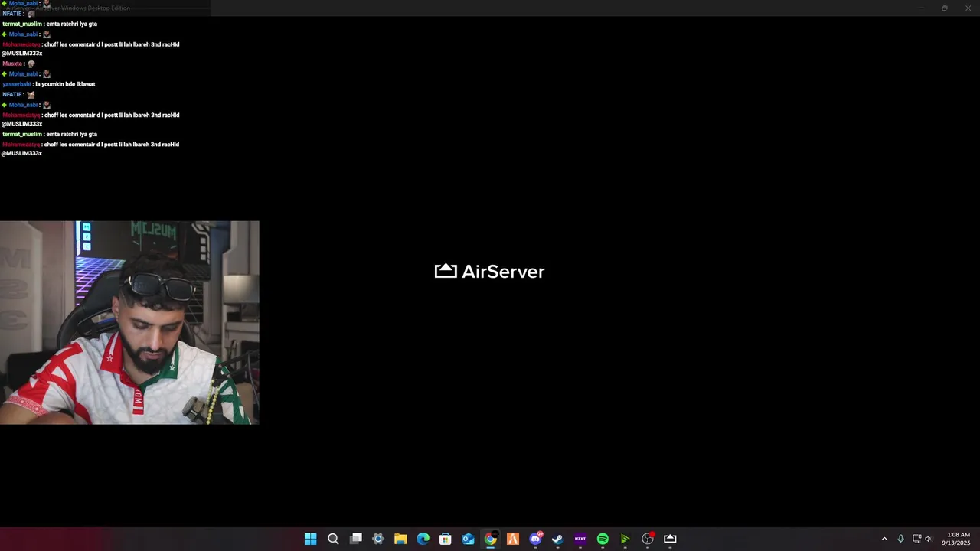Open taskbar Search magnifier

333,539
